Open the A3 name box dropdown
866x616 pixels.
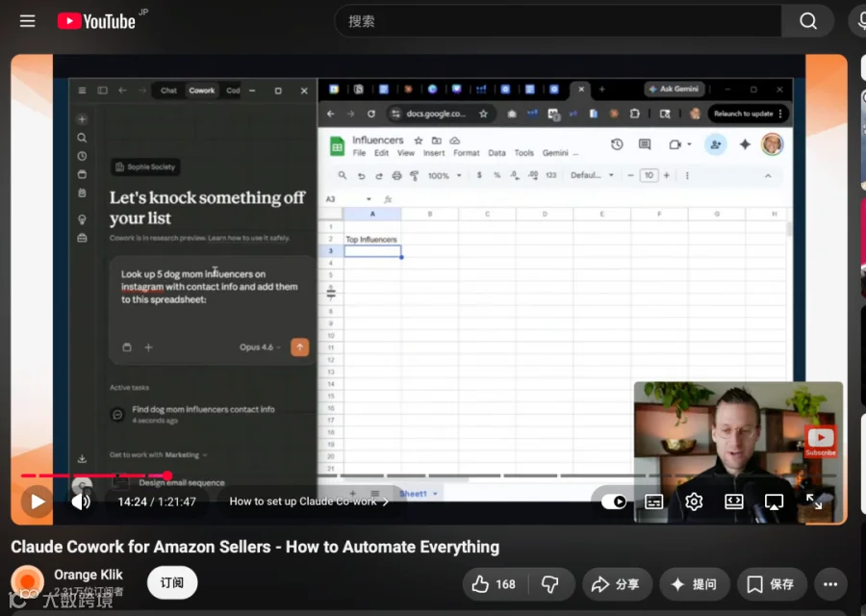pos(369,199)
